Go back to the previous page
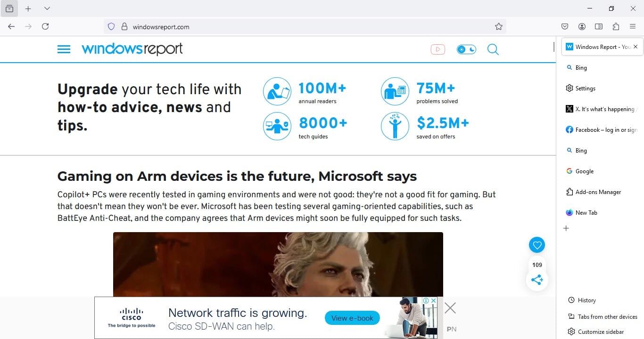 click(x=11, y=27)
